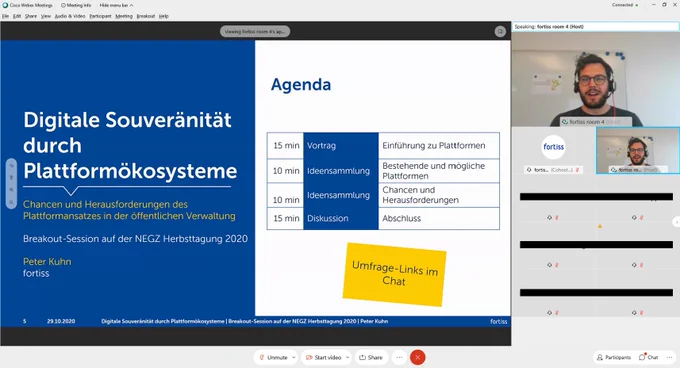Open video options arrow next to Start video
This screenshot has height=368, width=680.
pyautogui.click(x=347, y=358)
